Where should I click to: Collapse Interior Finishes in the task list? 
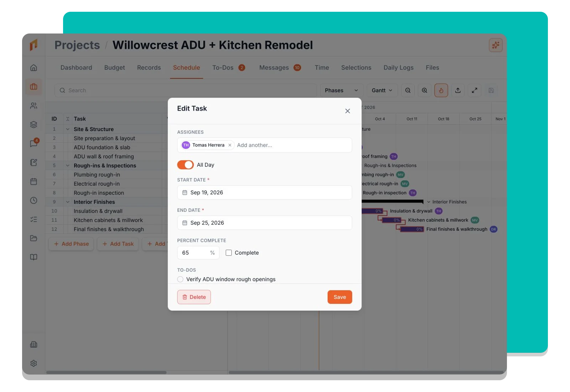pyautogui.click(x=68, y=202)
